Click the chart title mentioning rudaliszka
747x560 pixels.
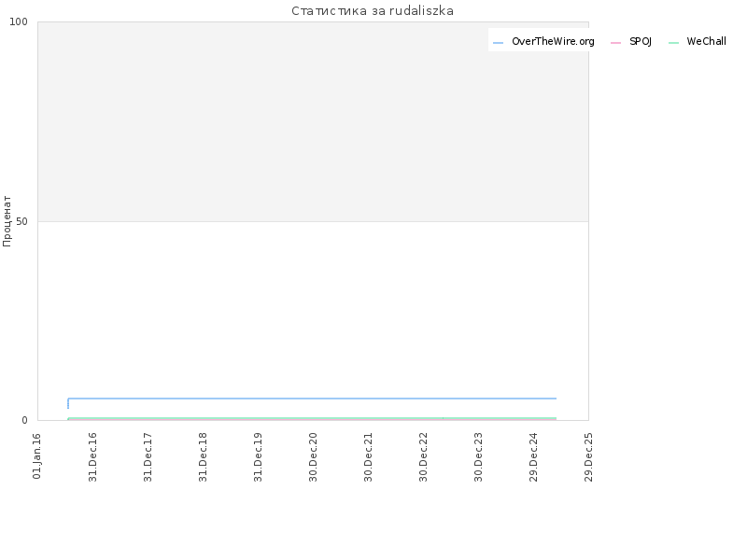[x=373, y=11]
